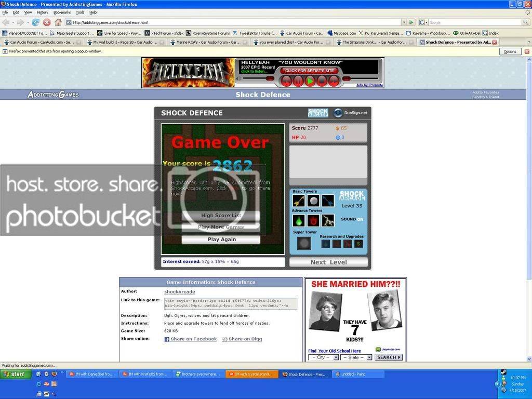Switch to Marine RCA's tab

point(208,43)
